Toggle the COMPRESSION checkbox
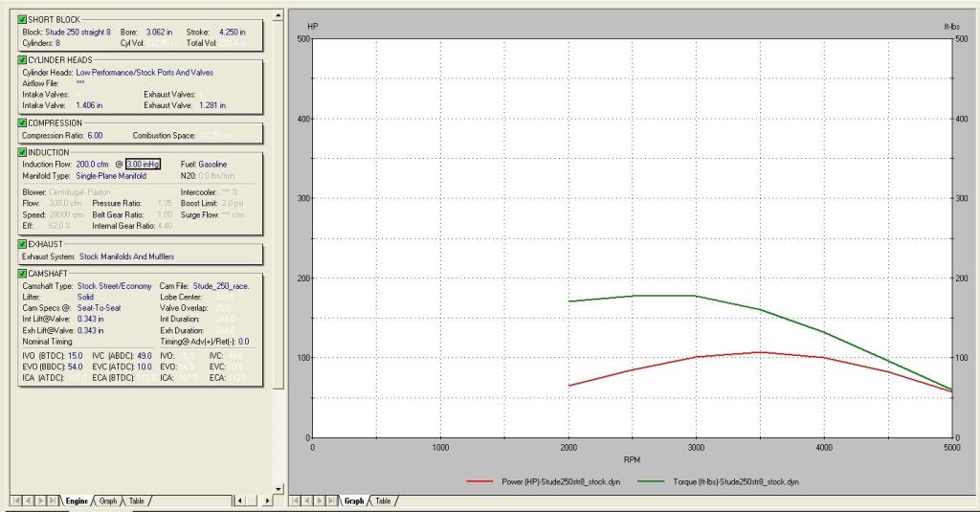 tap(22, 123)
